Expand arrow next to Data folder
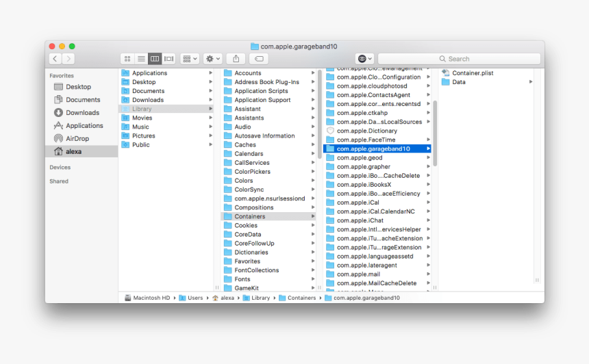The image size is (589, 364). click(531, 82)
